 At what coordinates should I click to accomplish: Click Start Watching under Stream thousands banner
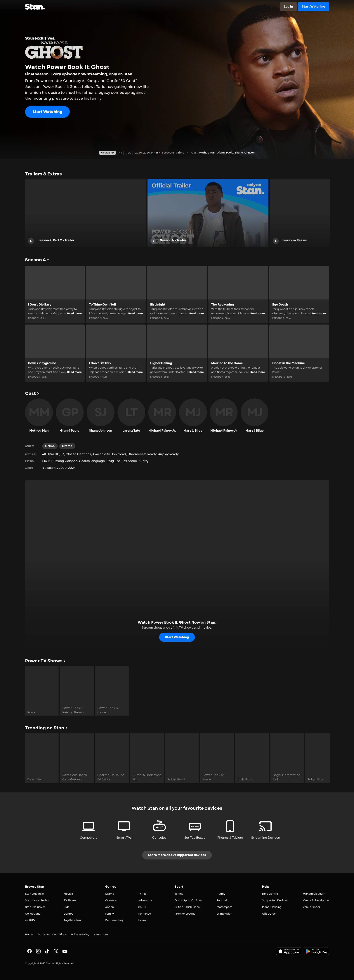(x=177, y=637)
